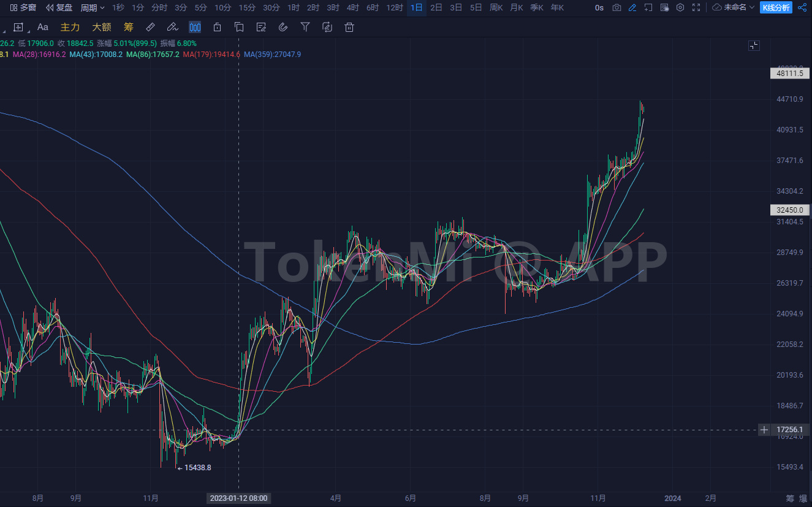Select the 周K weekly timeframe

click(x=496, y=7)
